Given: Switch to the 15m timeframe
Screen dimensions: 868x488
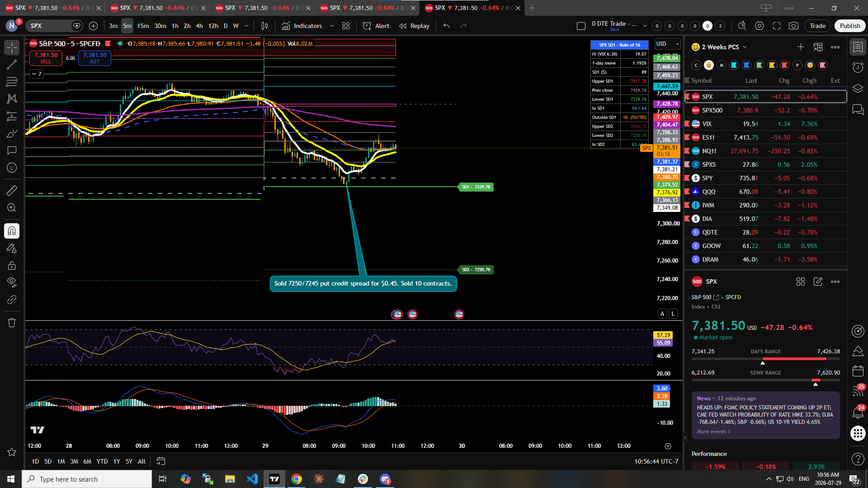Looking at the screenshot, I should click(143, 26).
